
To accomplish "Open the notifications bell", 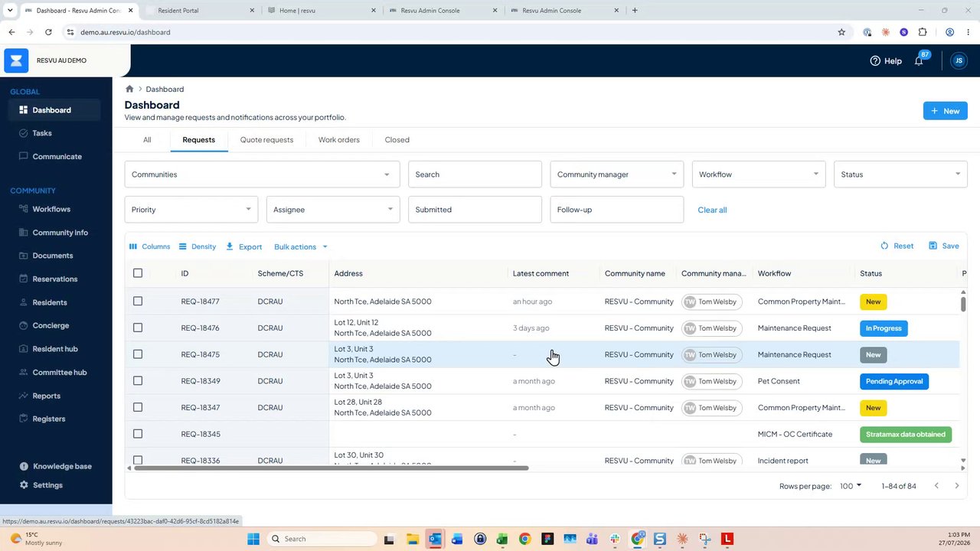I will [919, 61].
